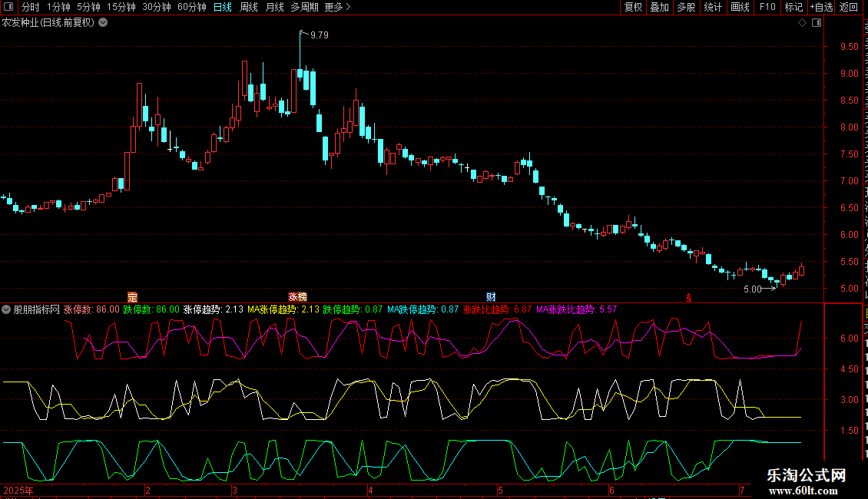The height and width of the screenshot is (499, 868).
Task: Add stock with +自选 button
Action: pyautogui.click(x=821, y=7)
